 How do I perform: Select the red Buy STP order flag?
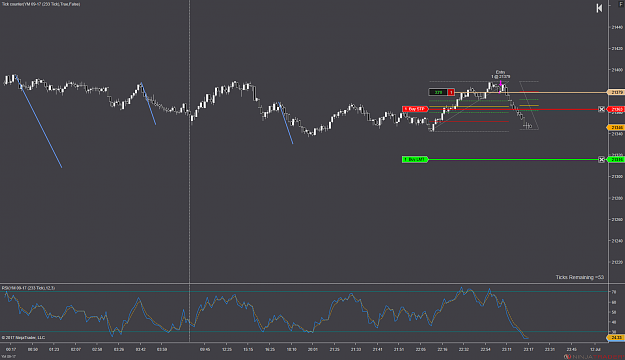[415, 109]
